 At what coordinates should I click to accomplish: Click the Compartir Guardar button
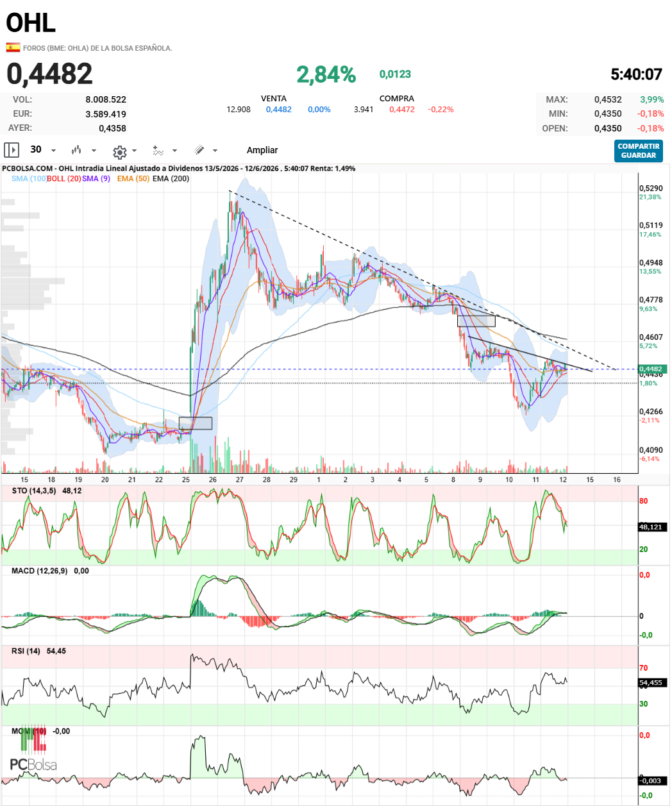[639, 151]
